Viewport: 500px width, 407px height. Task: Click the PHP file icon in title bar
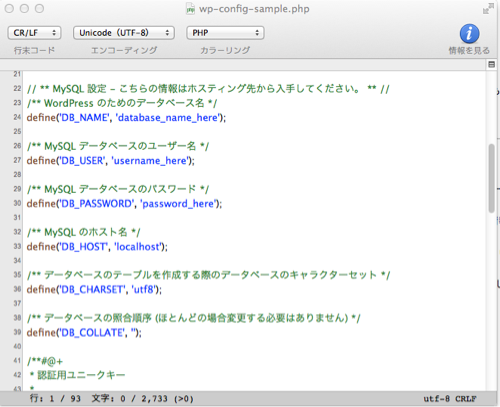(x=190, y=9)
